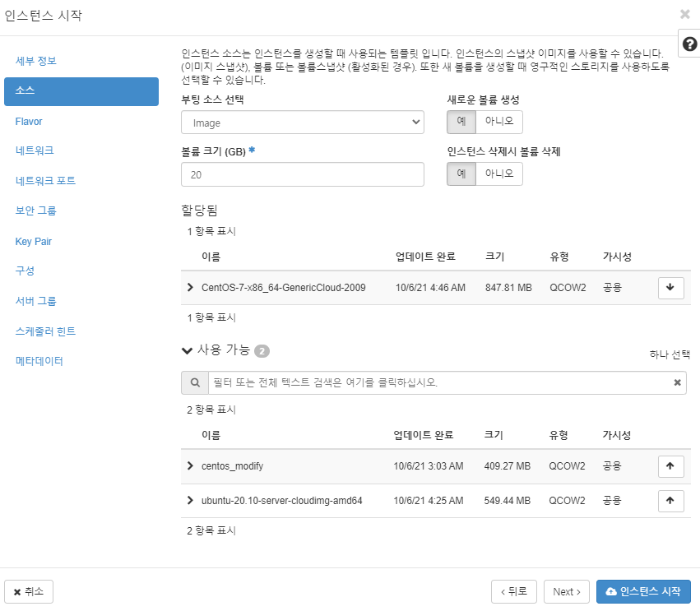Click the 볼륨 크기 (GB) input field
700x611 pixels.
302,174
